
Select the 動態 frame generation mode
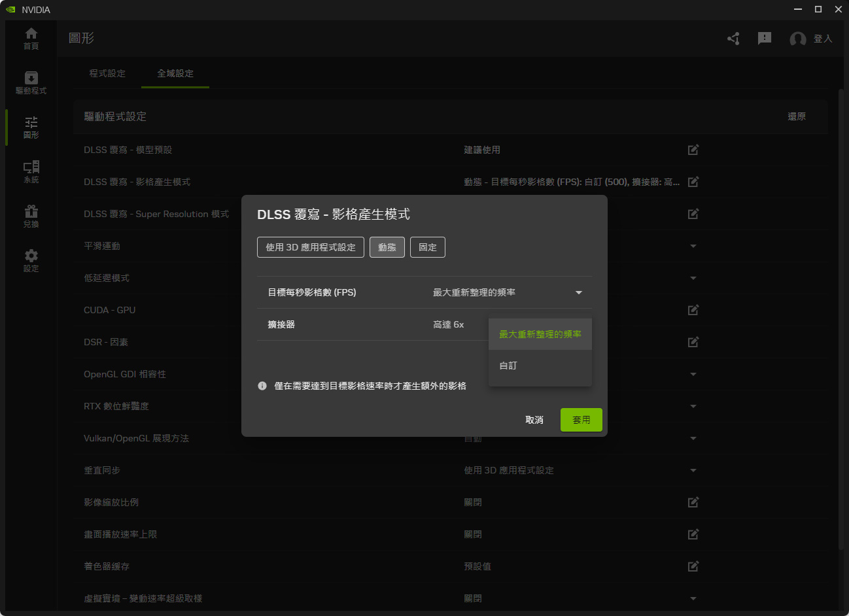[387, 247]
